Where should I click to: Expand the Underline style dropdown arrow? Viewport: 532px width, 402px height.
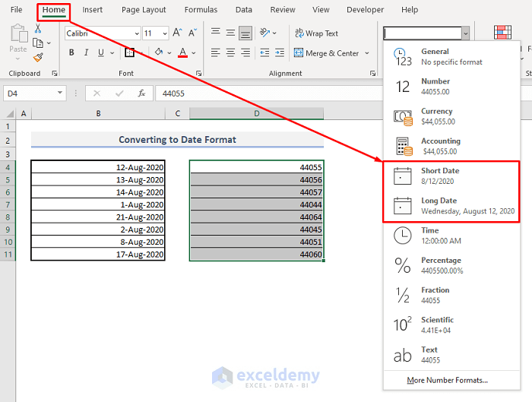112,53
